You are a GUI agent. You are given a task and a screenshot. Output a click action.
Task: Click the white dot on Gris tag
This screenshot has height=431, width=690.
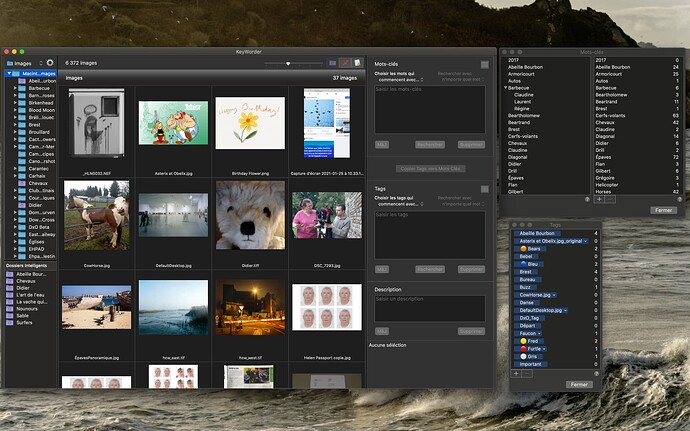click(x=523, y=357)
